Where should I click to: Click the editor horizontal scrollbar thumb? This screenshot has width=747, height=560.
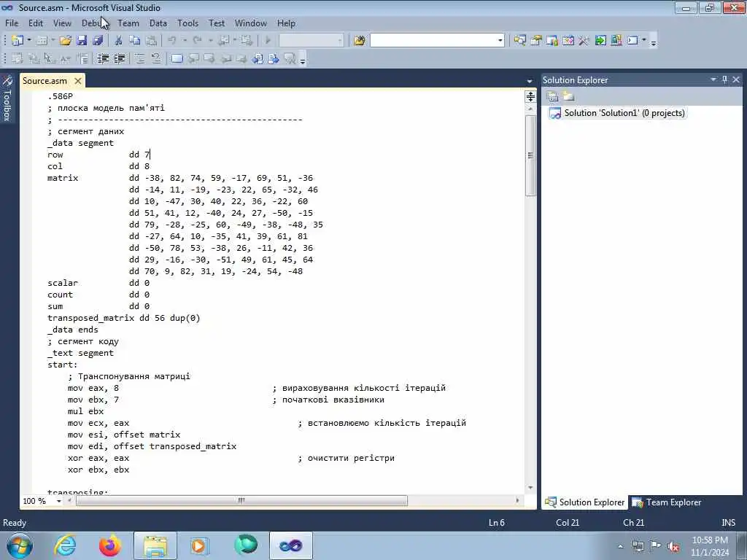241,500
